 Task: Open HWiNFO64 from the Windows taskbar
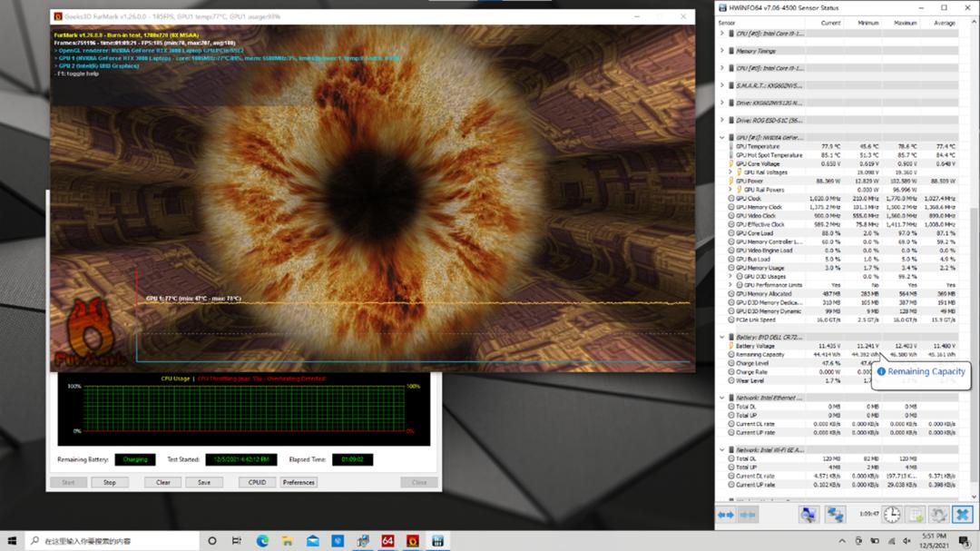click(387, 541)
